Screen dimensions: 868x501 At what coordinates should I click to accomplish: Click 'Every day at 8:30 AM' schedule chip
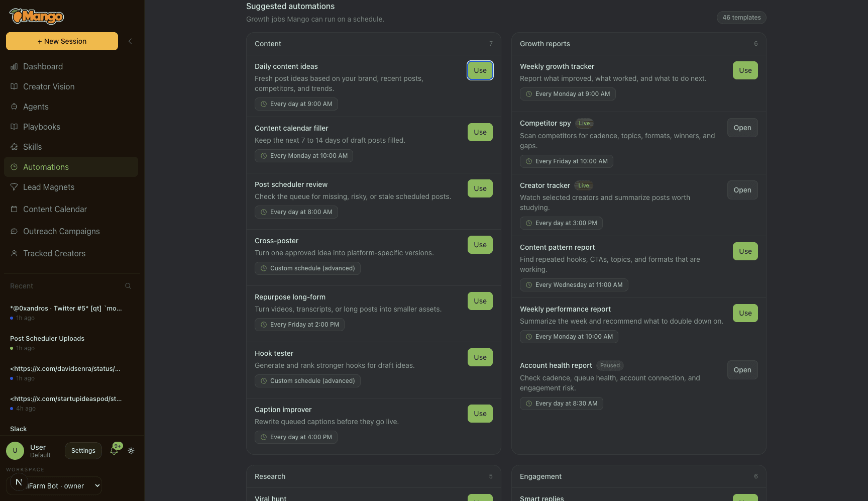tap(562, 404)
